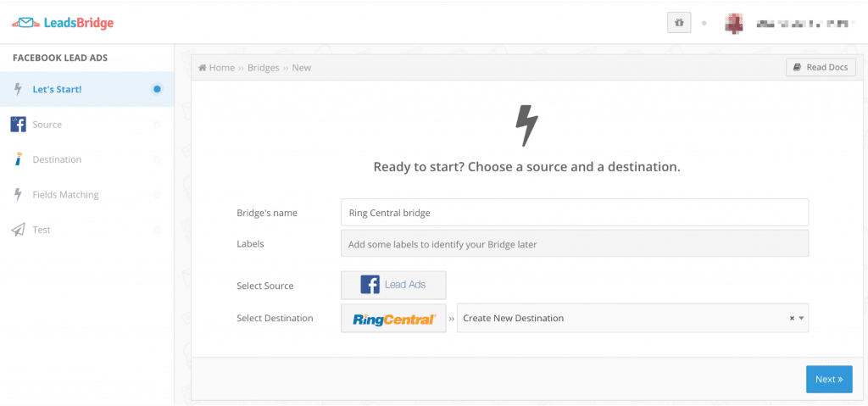Image resolution: width=868 pixels, height=406 pixels.
Task: Open the Fields Matching step
Action: (65, 195)
